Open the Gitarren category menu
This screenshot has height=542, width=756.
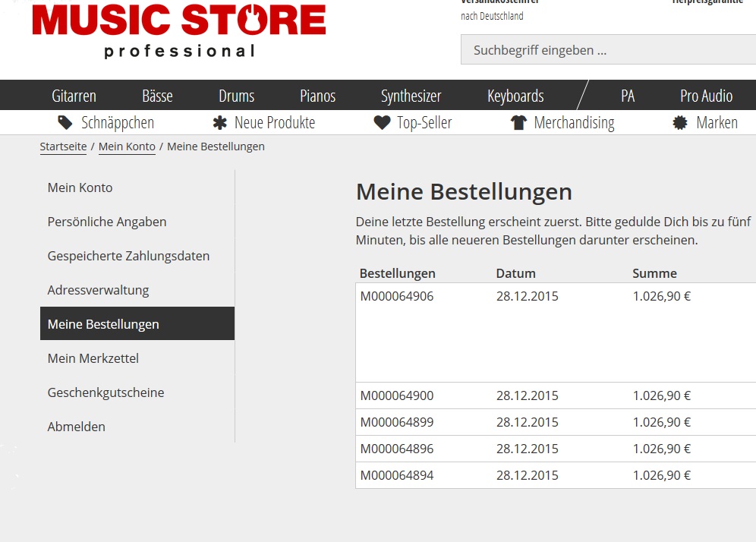point(74,96)
